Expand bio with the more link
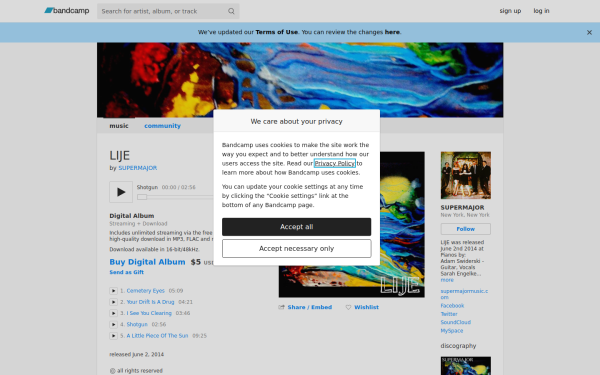 coord(447,280)
